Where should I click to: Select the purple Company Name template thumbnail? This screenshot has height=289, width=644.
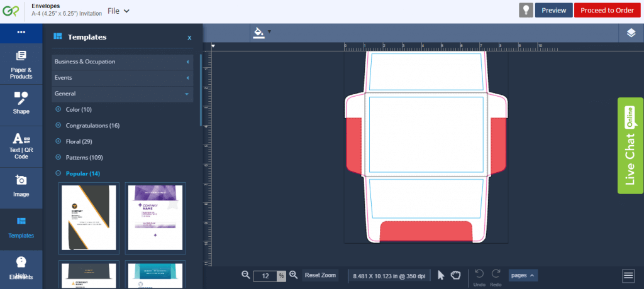pyautogui.click(x=155, y=218)
